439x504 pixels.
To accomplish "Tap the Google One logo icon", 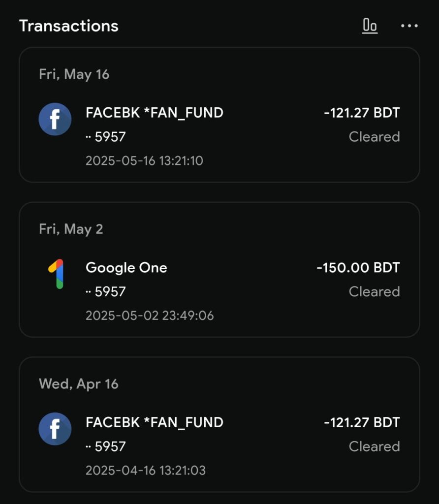I will pos(56,274).
